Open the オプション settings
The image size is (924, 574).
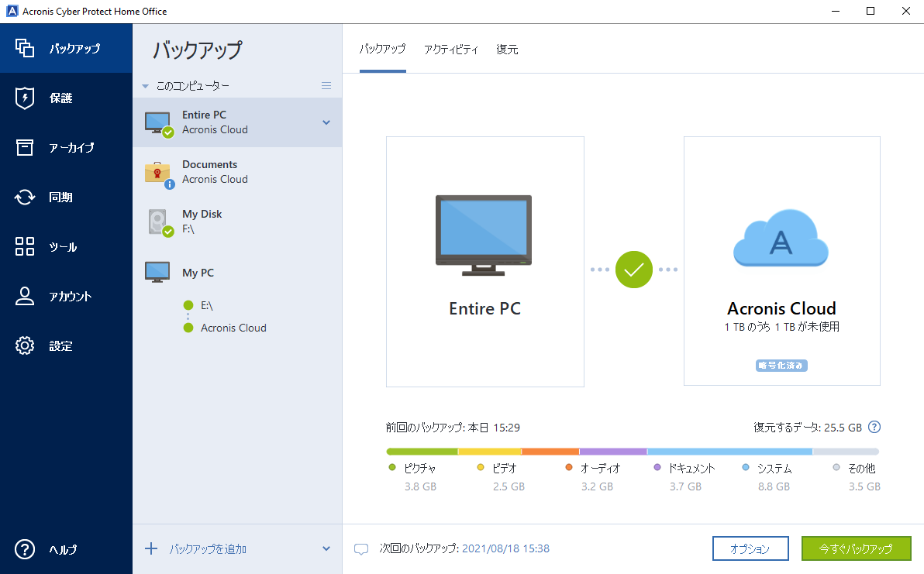point(750,548)
